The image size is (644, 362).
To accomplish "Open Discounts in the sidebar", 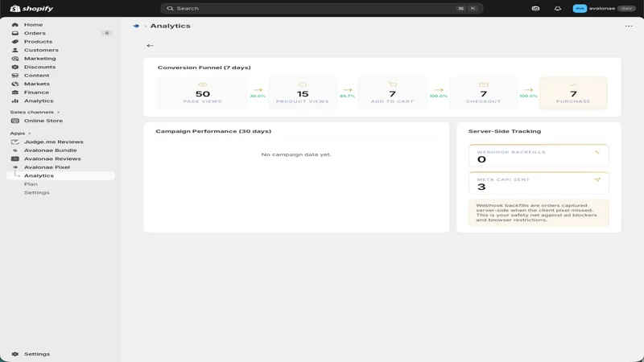I will click(x=39, y=67).
